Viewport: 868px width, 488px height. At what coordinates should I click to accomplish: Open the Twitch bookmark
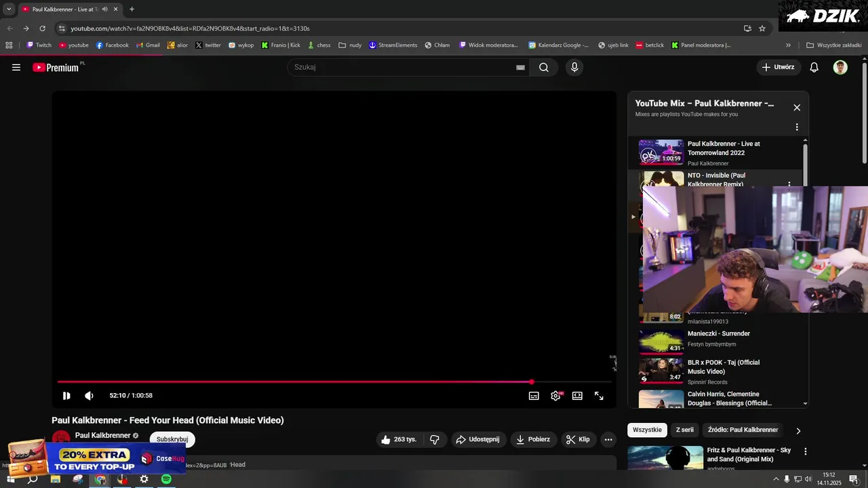click(x=39, y=45)
